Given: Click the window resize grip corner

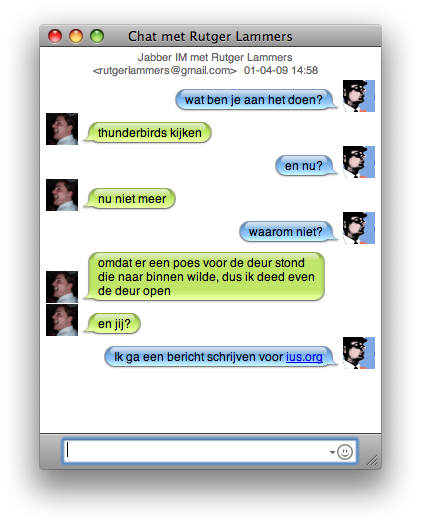Looking at the screenshot, I should 372,460.
